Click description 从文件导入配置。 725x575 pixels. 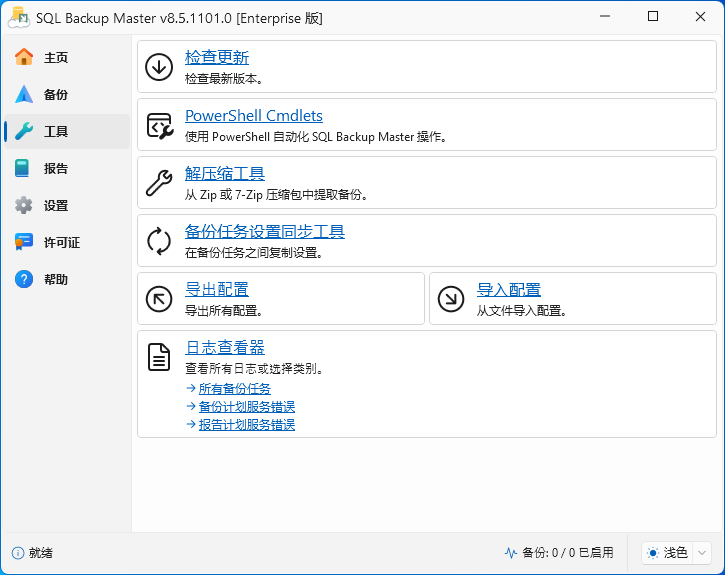coord(522,311)
